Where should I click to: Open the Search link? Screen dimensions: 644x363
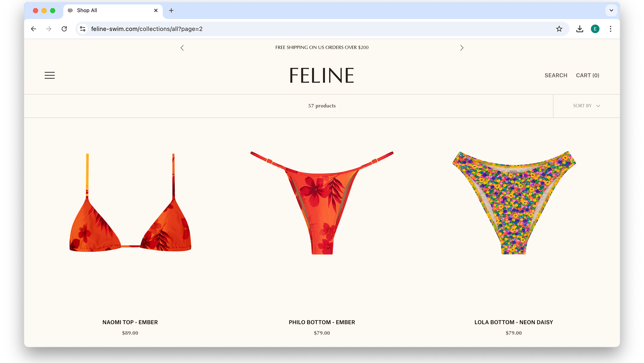click(556, 75)
